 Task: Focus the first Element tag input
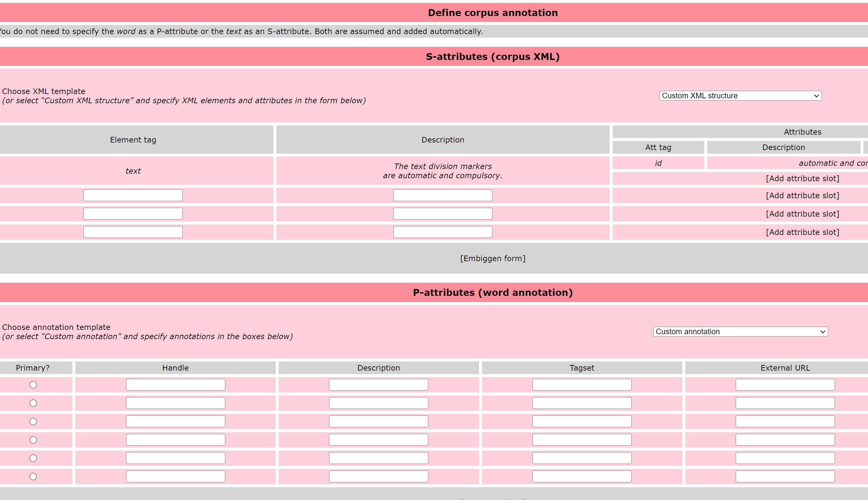pos(133,195)
